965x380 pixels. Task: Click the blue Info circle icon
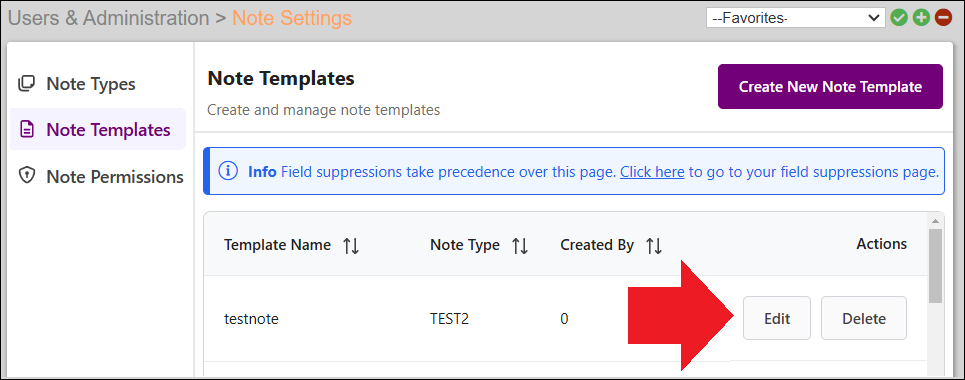click(228, 171)
